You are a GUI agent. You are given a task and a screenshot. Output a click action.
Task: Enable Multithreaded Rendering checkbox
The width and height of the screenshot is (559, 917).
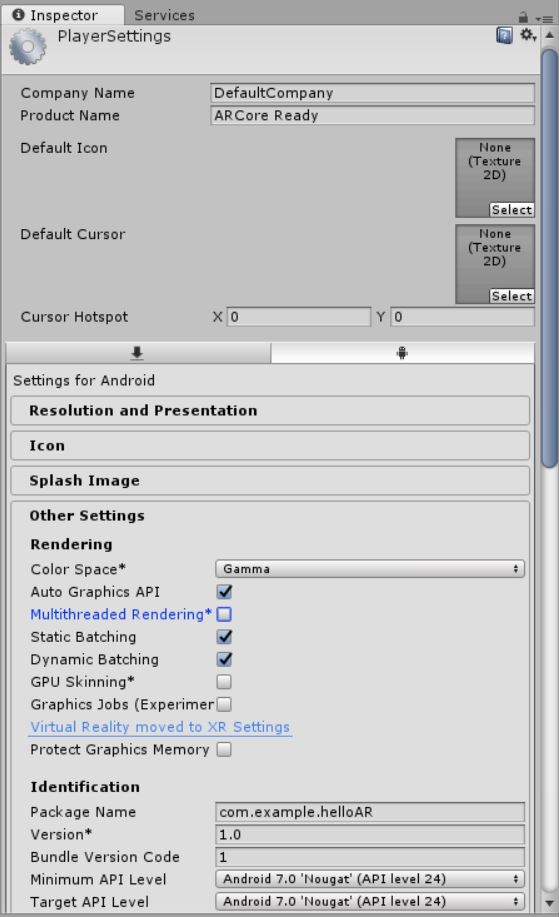224,614
